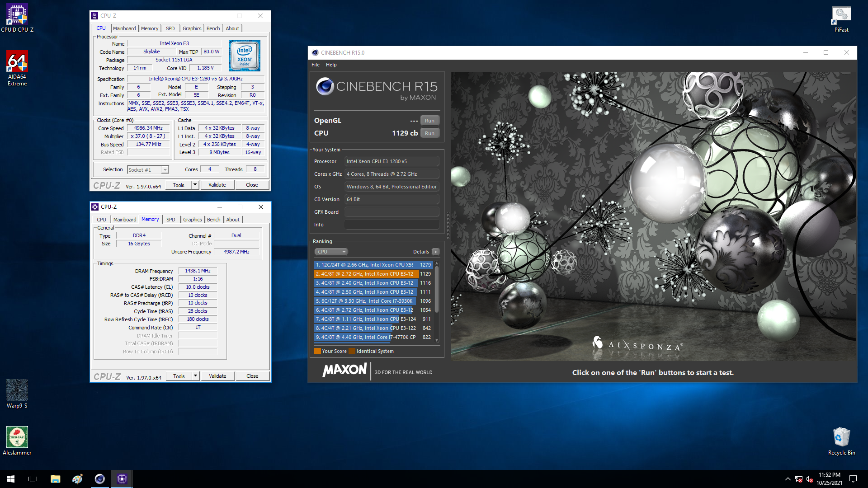Open SPD tab in bottom CPU-Z window
The image size is (868, 488).
click(x=171, y=220)
